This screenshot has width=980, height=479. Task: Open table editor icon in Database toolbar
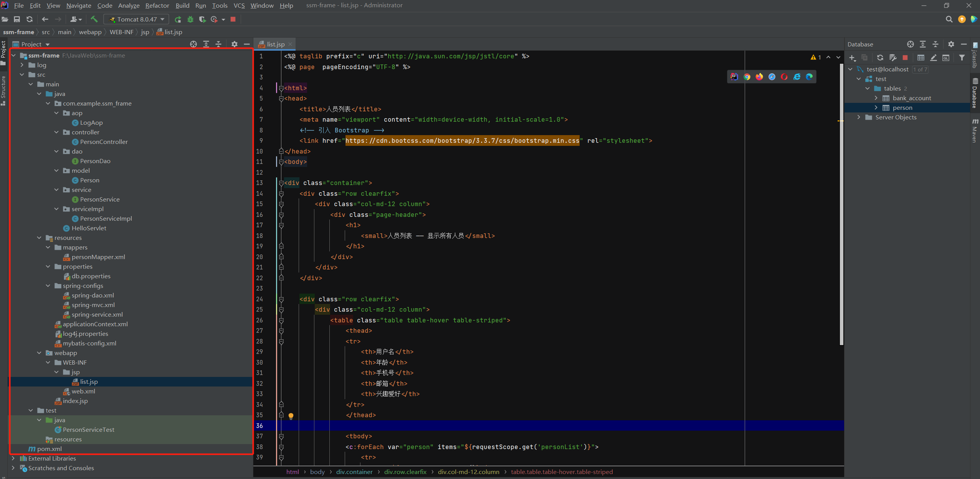[921, 58]
